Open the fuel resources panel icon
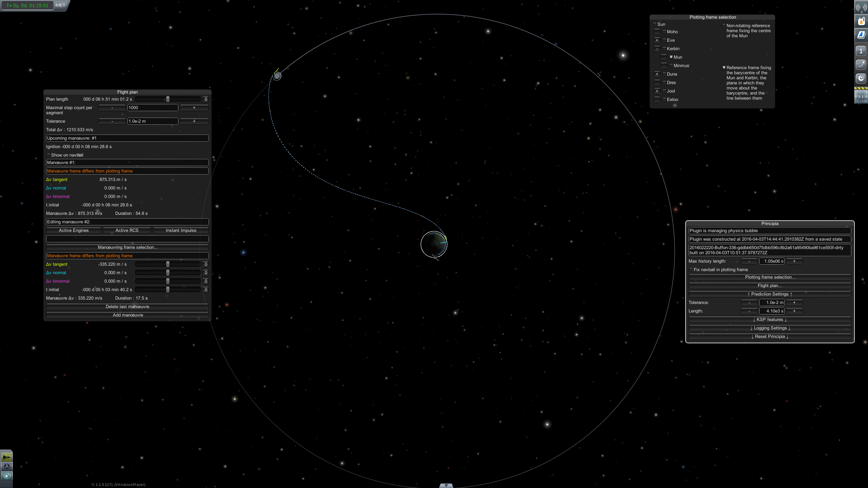This screenshot has height=488, width=868. (861, 21)
